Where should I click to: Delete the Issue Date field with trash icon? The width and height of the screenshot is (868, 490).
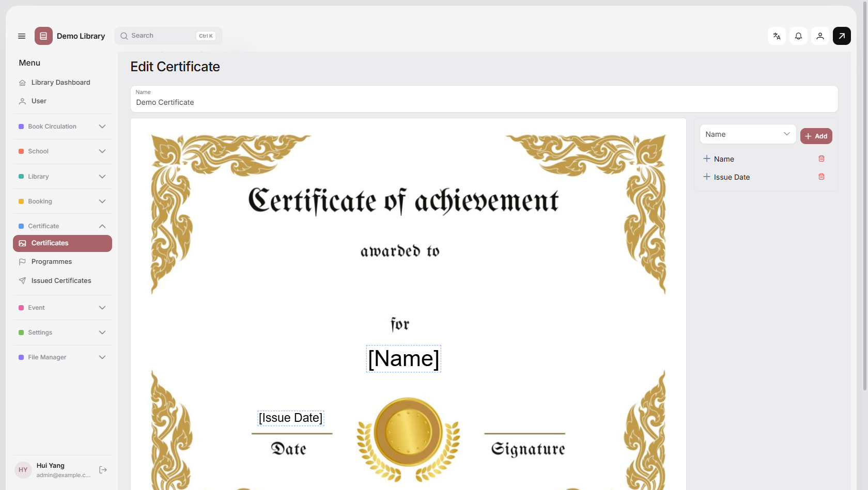coord(822,177)
